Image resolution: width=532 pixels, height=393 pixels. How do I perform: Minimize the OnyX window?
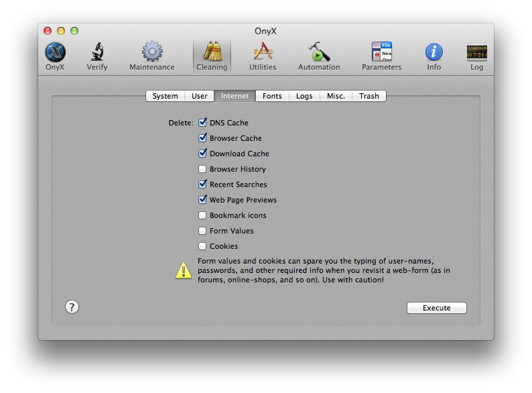click(61, 31)
